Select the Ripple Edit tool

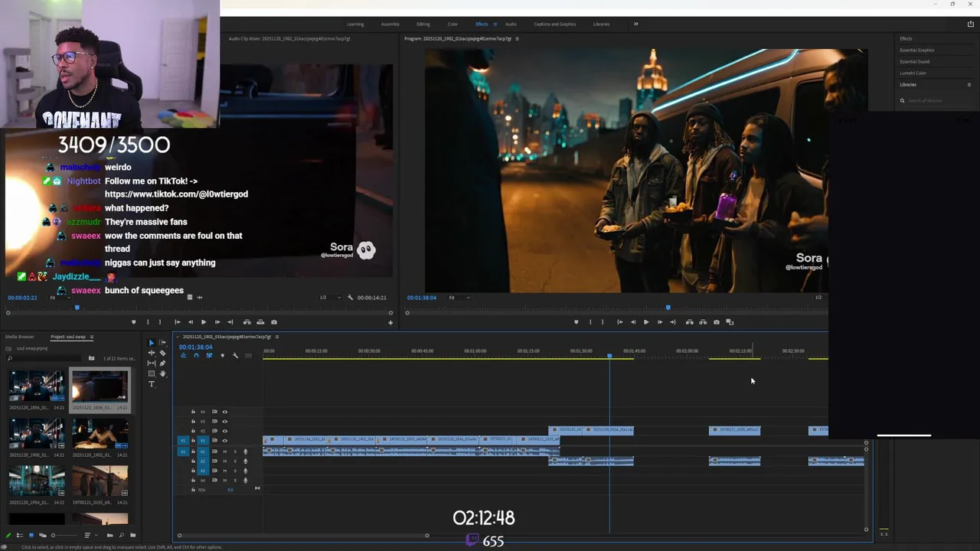click(x=152, y=353)
